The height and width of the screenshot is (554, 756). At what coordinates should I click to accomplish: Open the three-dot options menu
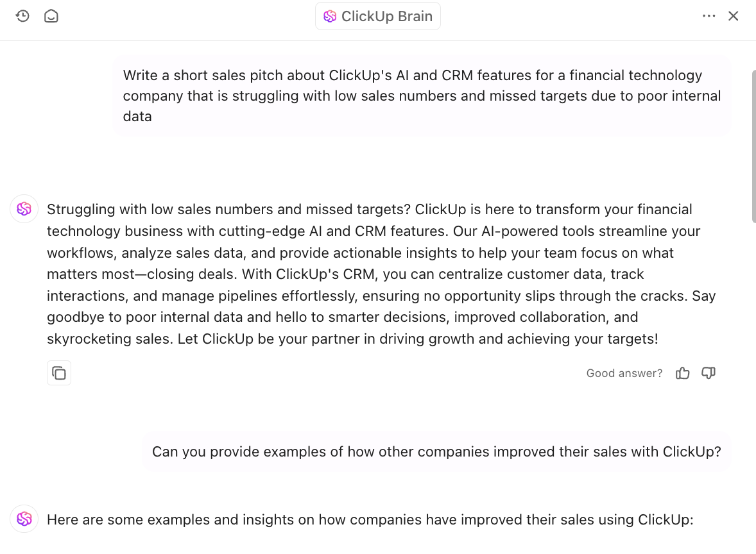point(709,16)
